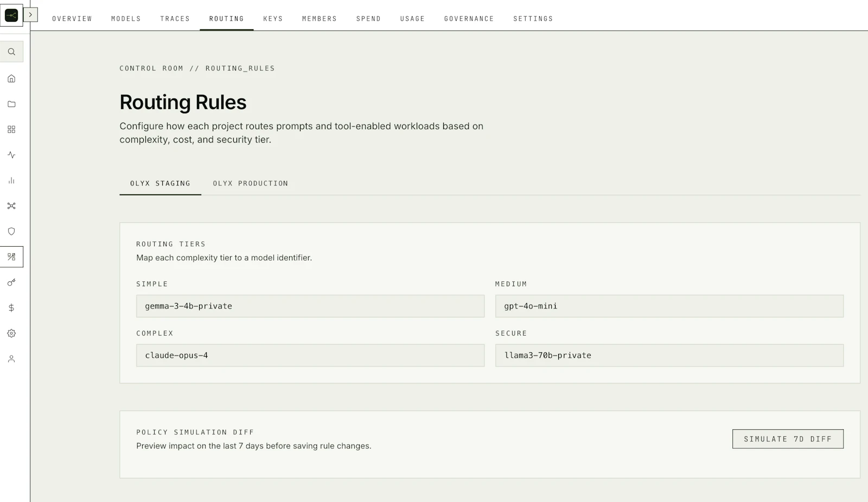Open the bar chart sidebar icon
The height and width of the screenshot is (502, 868).
coord(11,181)
